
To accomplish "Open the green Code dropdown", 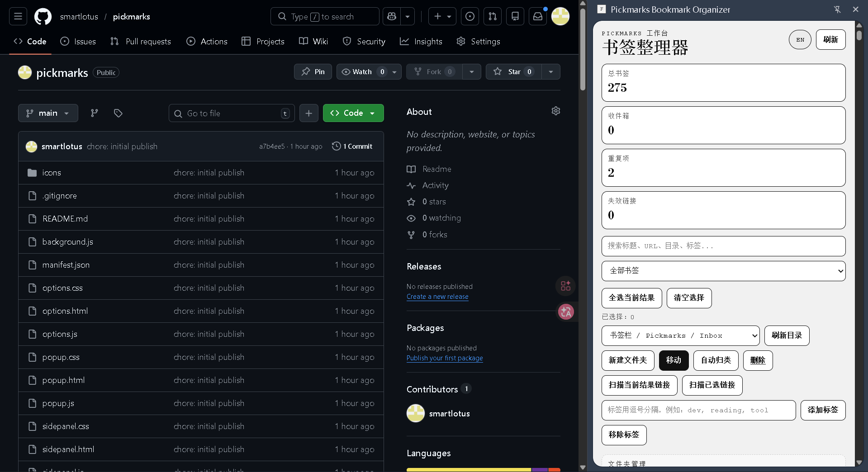I will 353,113.
